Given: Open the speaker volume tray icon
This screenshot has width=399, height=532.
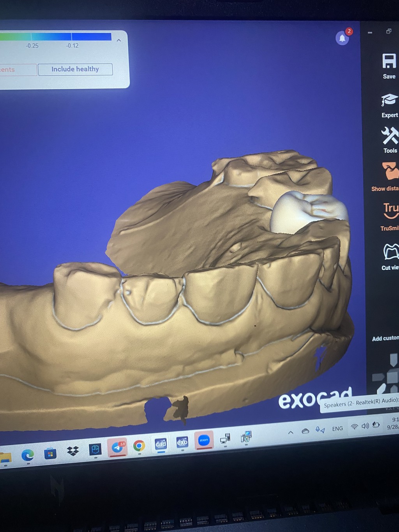Looking at the screenshot, I should [365, 426].
